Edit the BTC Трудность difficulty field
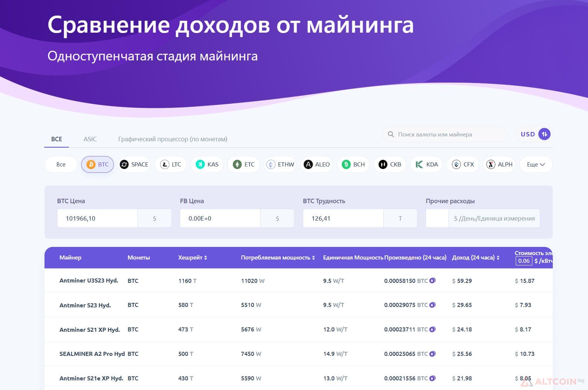 pyautogui.click(x=343, y=218)
